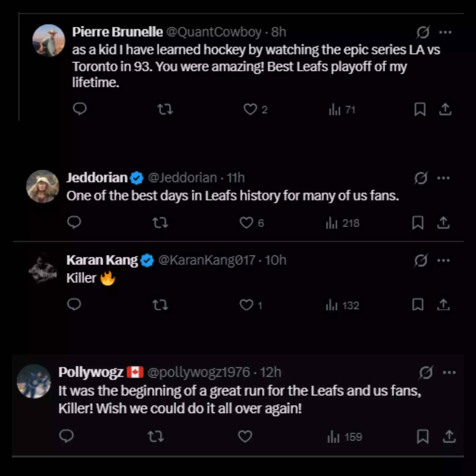Click Grok icon on Pollywogz's tweet
476x476 pixels.
pos(426,372)
